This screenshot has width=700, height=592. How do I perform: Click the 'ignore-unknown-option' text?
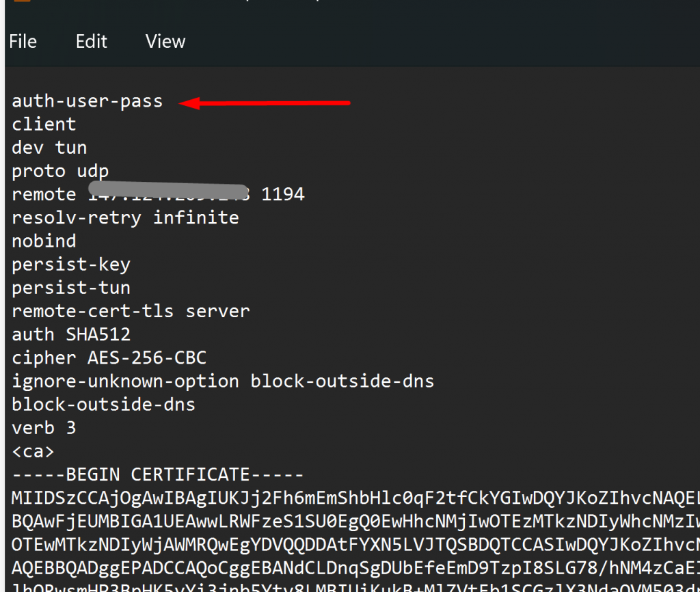(126, 381)
